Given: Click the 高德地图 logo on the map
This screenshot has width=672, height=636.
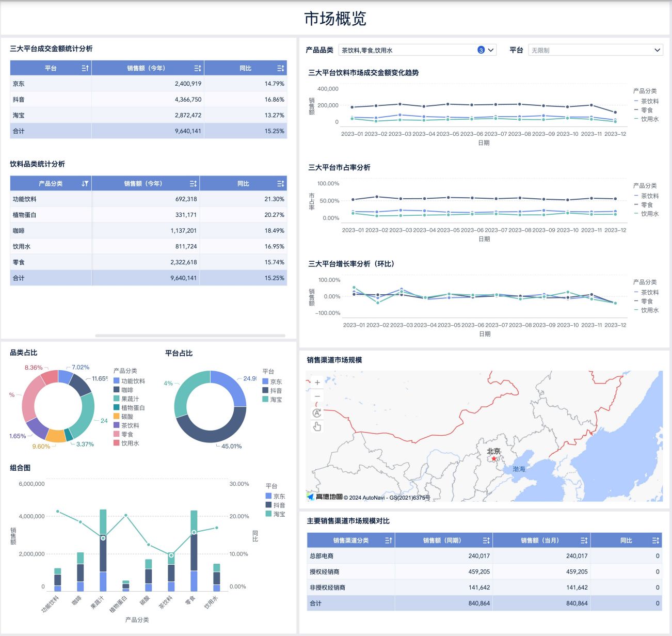Looking at the screenshot, I should click(325, 497).
